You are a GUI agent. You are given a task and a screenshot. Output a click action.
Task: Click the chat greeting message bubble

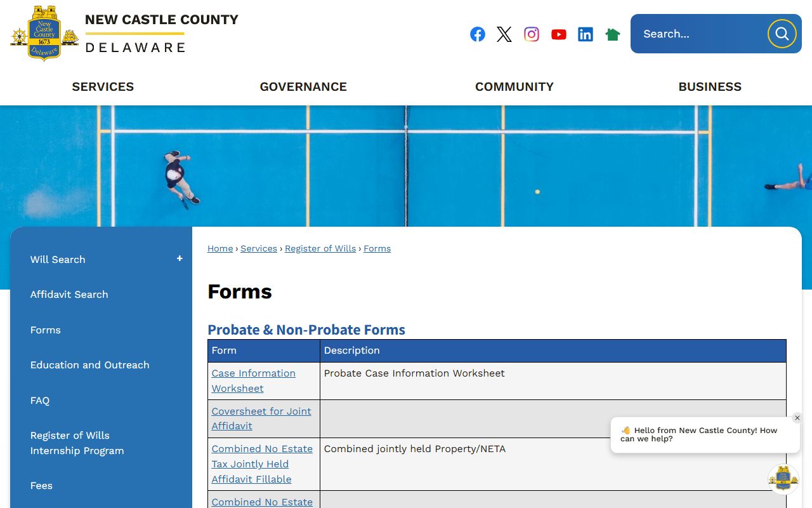[705, 435]
